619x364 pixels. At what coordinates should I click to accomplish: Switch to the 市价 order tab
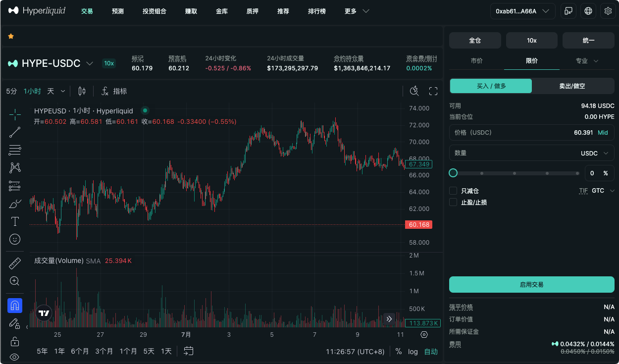(476, 61)
